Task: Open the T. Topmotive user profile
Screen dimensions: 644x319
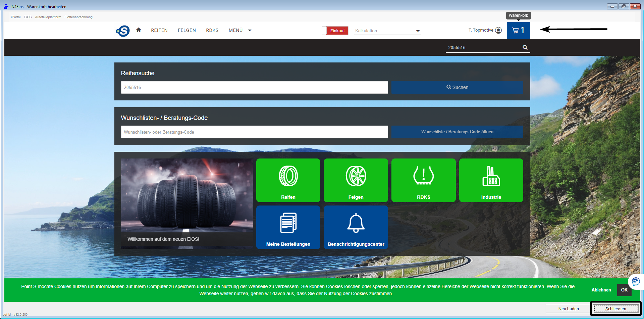Action: pos(485,30)
